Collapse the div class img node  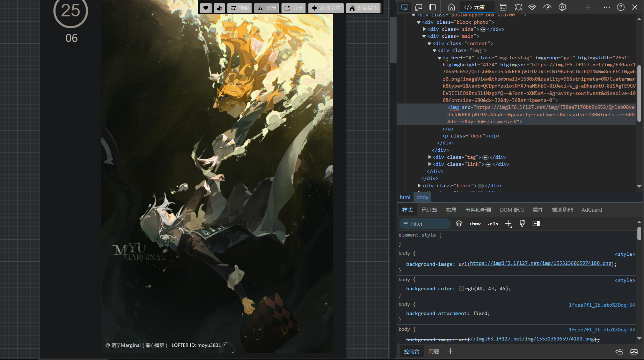pos(434,51)
